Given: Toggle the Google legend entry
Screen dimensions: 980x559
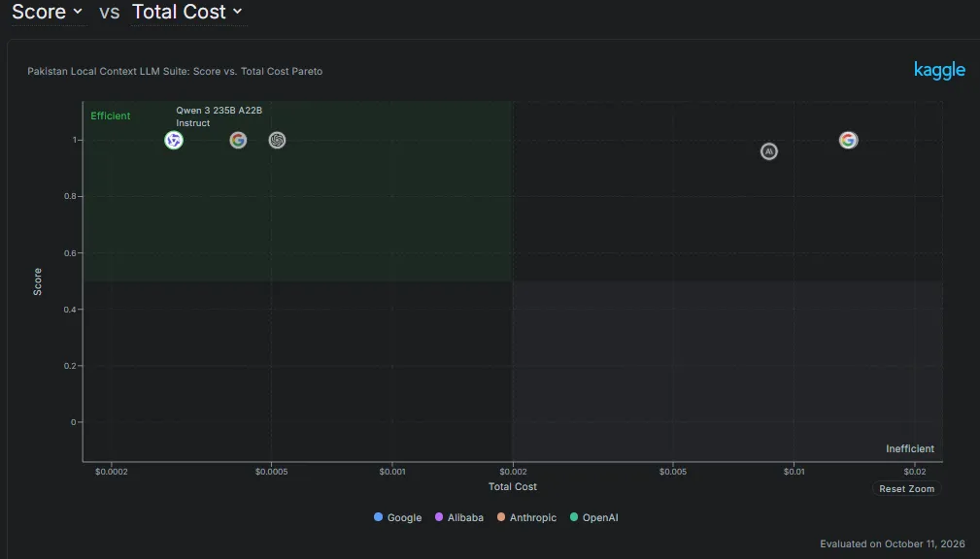Looking at the screenshot, I should pos(397,517).
